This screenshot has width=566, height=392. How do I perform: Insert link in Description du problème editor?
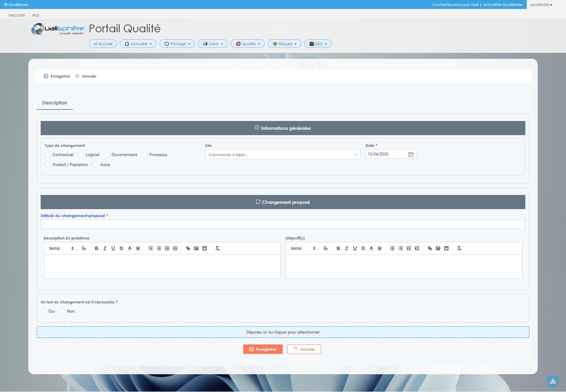point(188,248)
